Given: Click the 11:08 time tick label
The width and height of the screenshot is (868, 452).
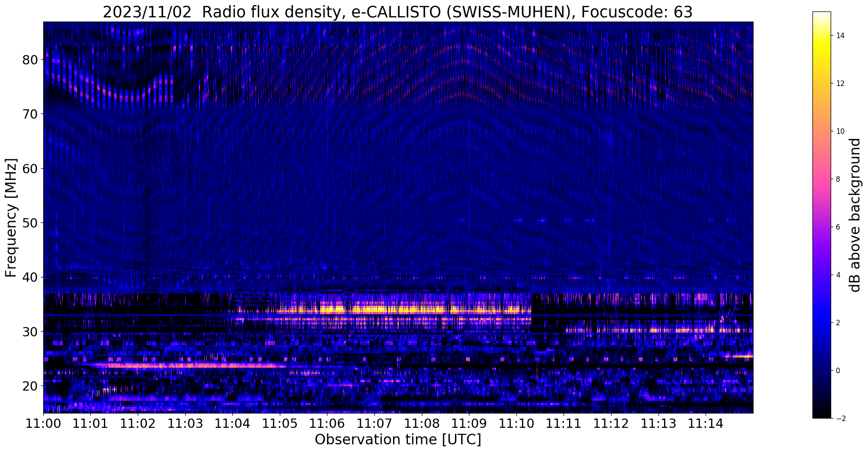Looking at the screenshot, I should click(422, 423).
